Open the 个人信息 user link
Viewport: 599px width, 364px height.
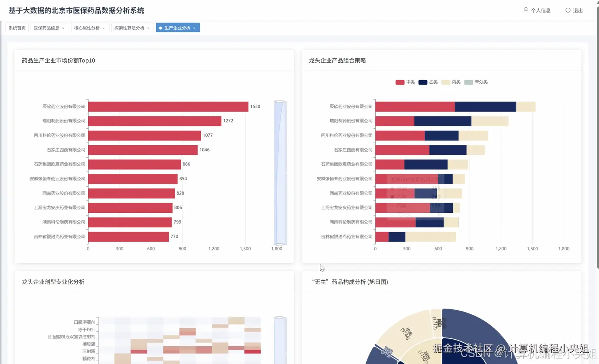tap(537, 11)
